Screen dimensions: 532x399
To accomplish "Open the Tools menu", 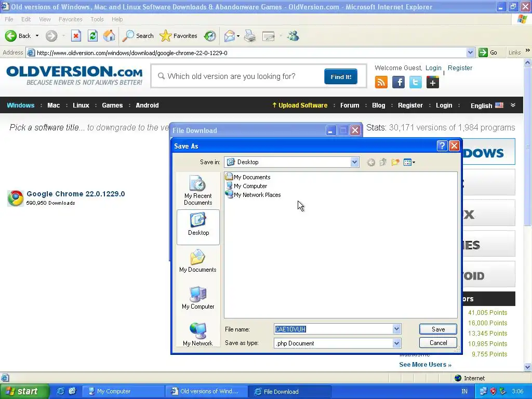I will point(97,19).
